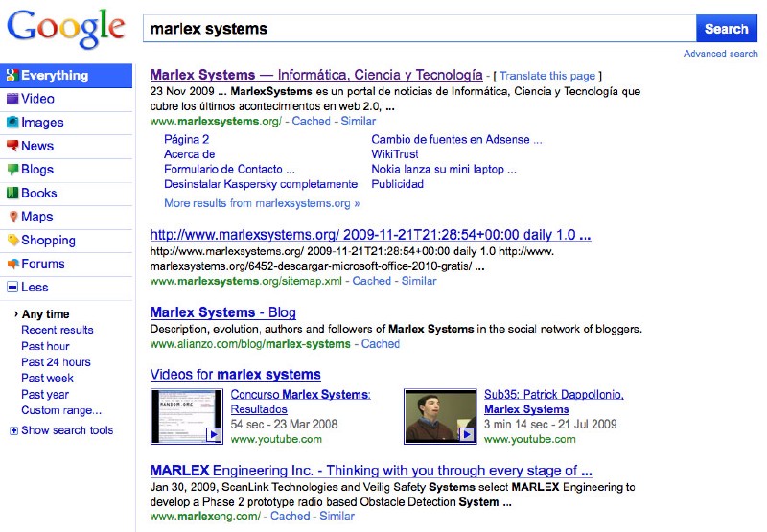Click the News filter icon

[12, 146]
